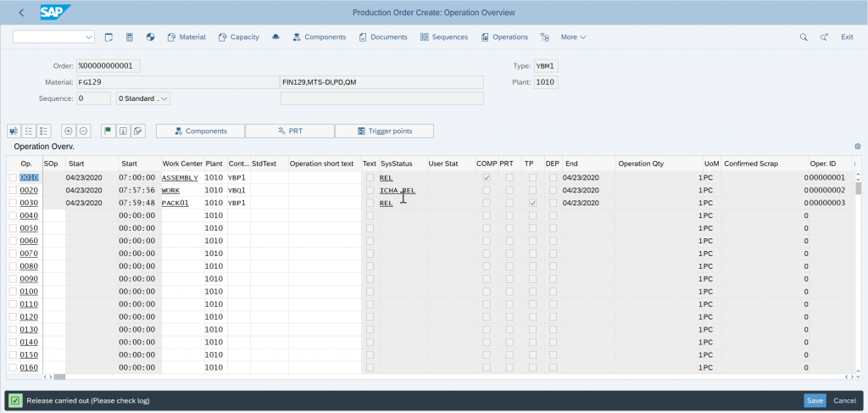
Task: Click the Exit menu item
Action: click(x=847, y=37)
